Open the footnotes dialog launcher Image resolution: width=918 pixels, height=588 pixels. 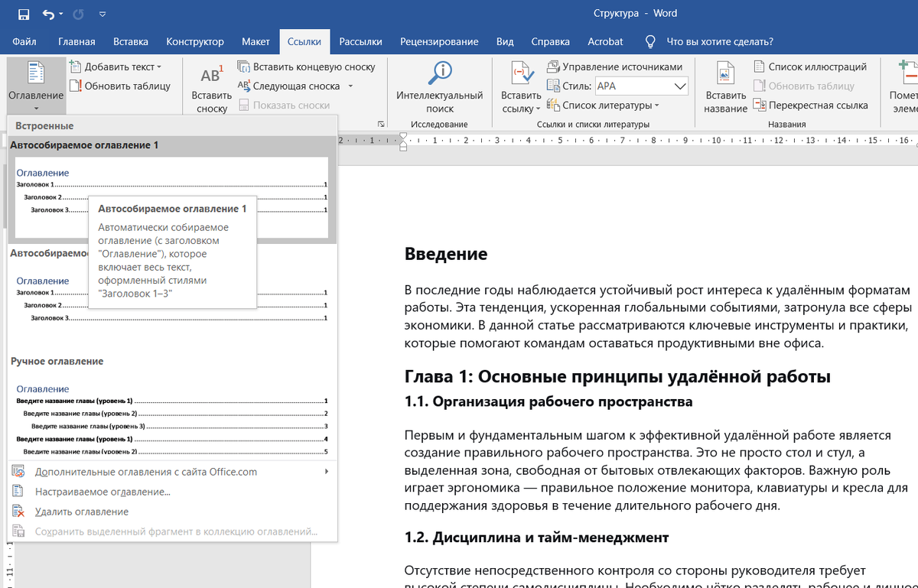(381, 124)
